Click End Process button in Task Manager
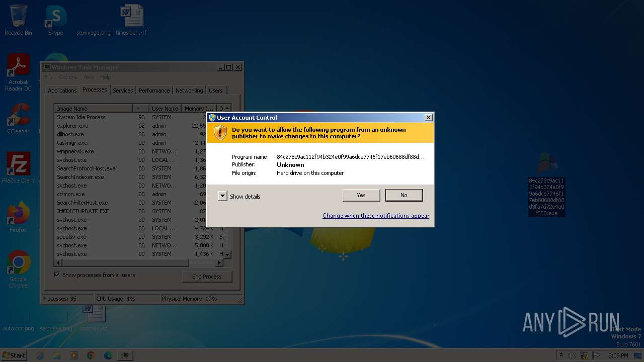 click(x=207, y=277)
